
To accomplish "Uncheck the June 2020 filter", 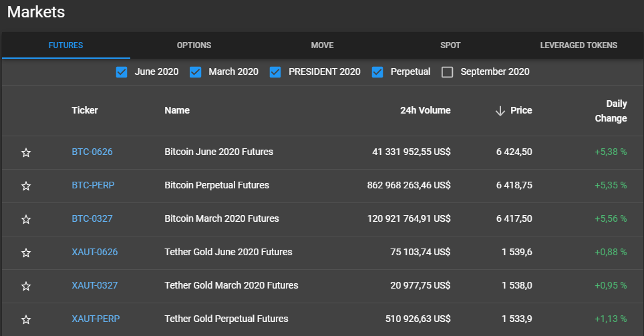I will point(122,72).
